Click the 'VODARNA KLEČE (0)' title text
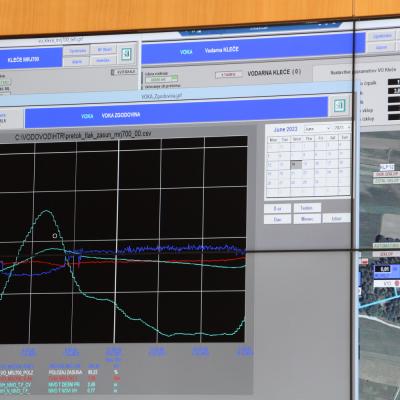Viewport: 400px width, 400px height. tap(274, 72)
